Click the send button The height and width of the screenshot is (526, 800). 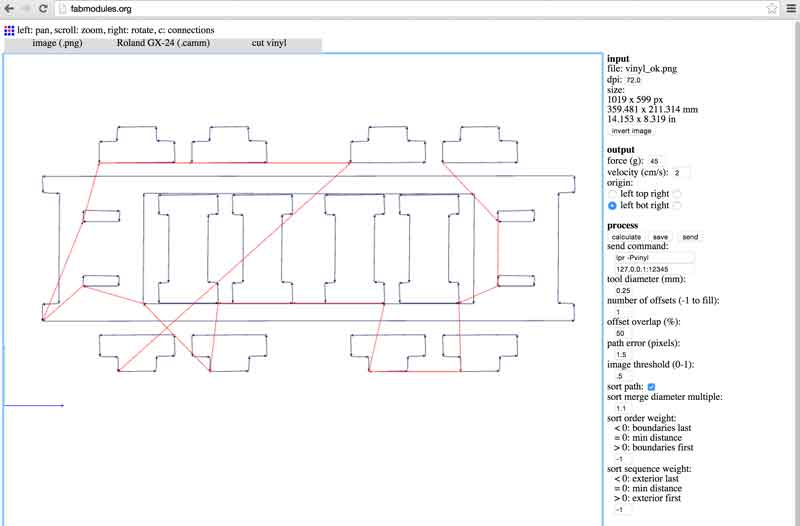point(690,237)
